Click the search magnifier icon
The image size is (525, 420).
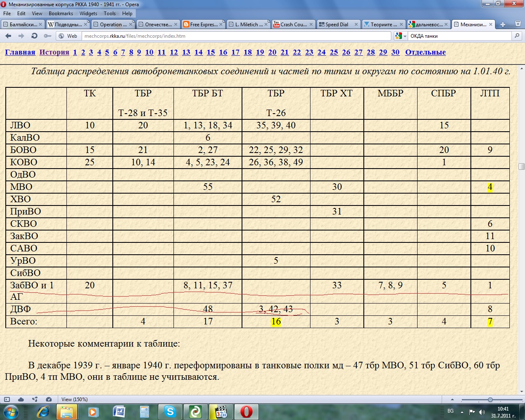(517, 36)
